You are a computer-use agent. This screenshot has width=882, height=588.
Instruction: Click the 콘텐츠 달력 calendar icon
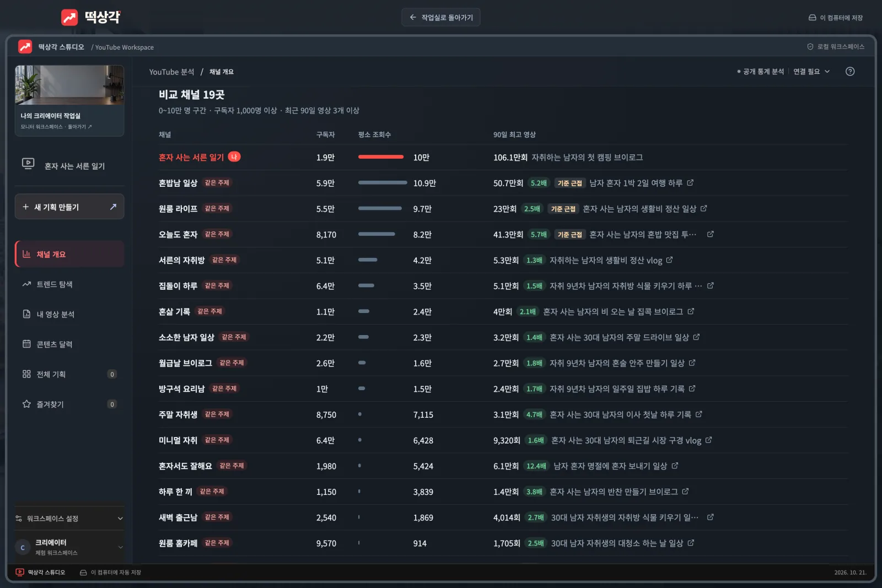click(x=26, y=344)
